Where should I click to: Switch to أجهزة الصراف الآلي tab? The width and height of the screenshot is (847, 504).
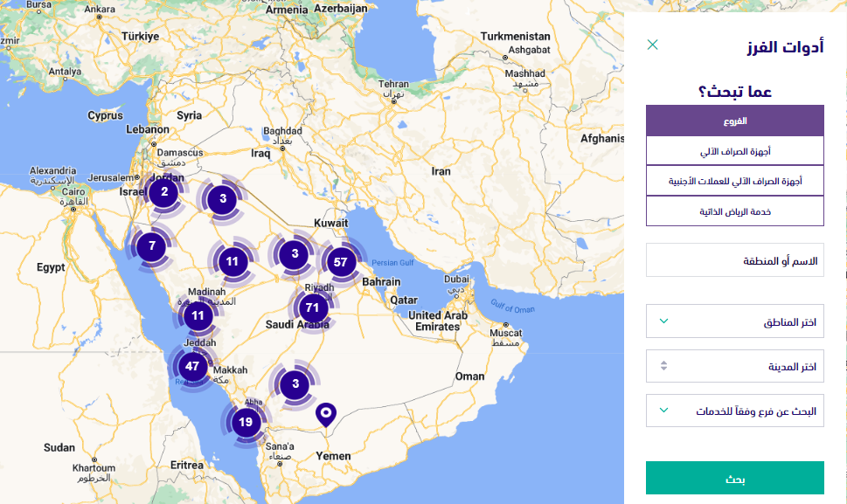point(734,151)
